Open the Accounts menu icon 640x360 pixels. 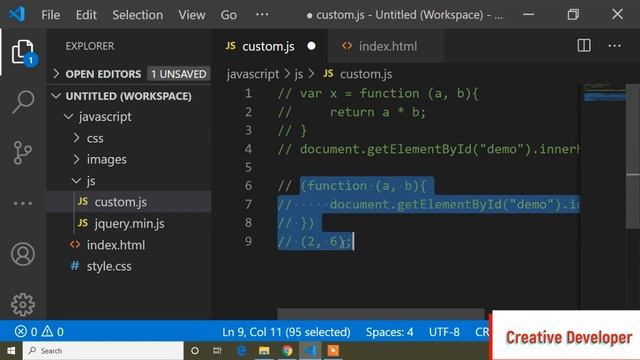(23, 254)
